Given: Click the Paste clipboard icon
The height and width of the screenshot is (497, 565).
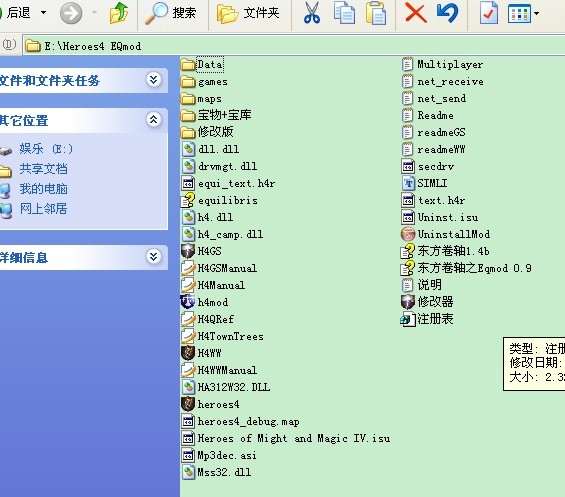Looking at the screenshot, I should [376, 13].
